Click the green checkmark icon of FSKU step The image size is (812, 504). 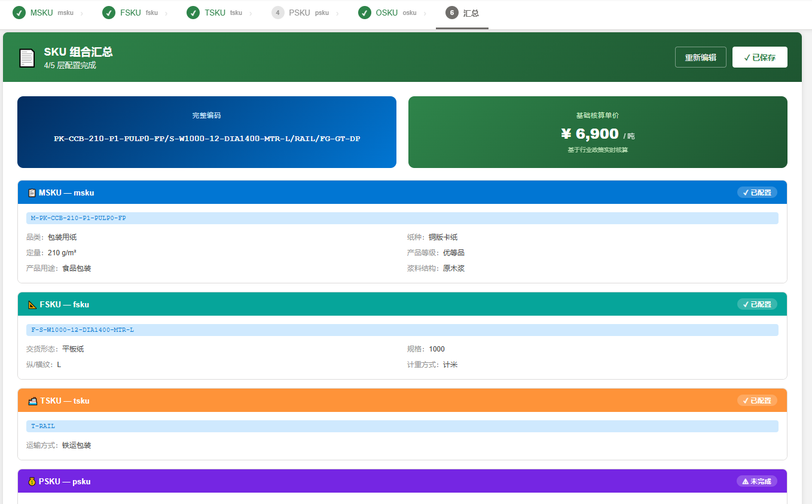(109, 13)
